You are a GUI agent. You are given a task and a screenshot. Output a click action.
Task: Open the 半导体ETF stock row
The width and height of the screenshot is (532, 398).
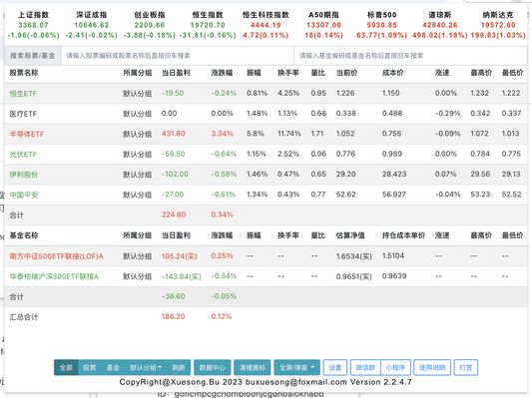point(266,134)
